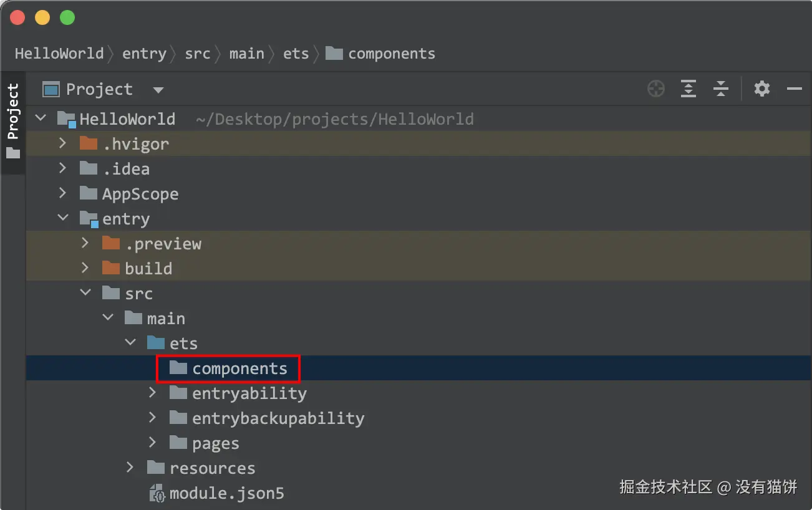Click the resources folder icon

click(156, 468)
